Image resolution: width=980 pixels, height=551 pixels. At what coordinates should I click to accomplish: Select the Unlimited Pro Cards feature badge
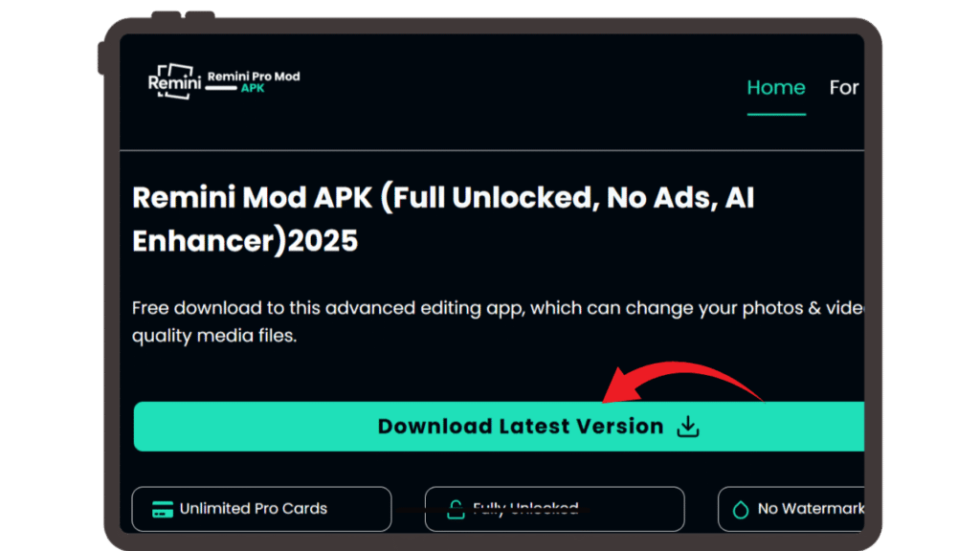tap(260, 509)
